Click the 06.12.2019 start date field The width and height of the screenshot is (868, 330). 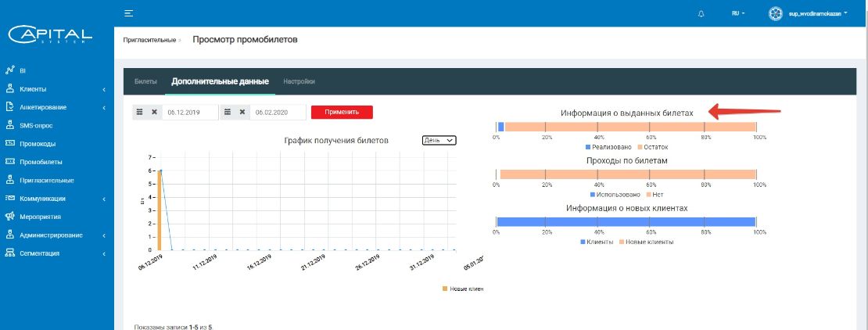pos(191,112)
